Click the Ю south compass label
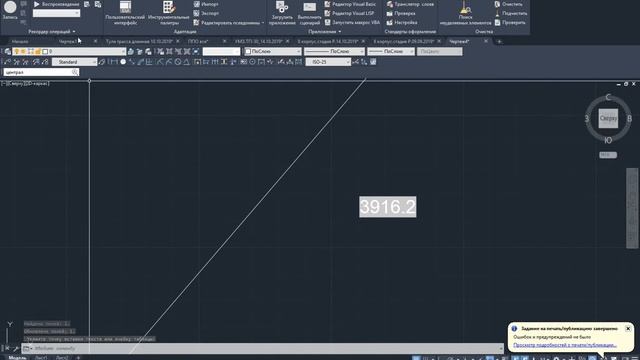640x360 pixels. (x=608, y=140)
